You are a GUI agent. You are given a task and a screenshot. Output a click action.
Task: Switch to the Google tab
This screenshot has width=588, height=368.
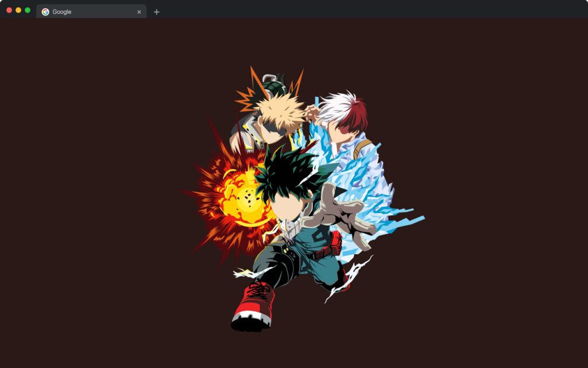86,11
